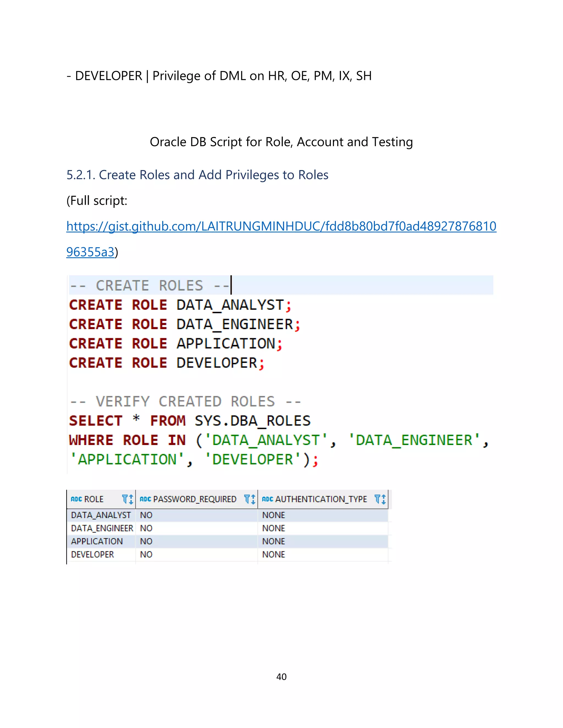This screenshot has height=728, width=563.
Task: Click the AUTHENTICATION_TYPE column filter/sort icon
Action: (380, 499)
